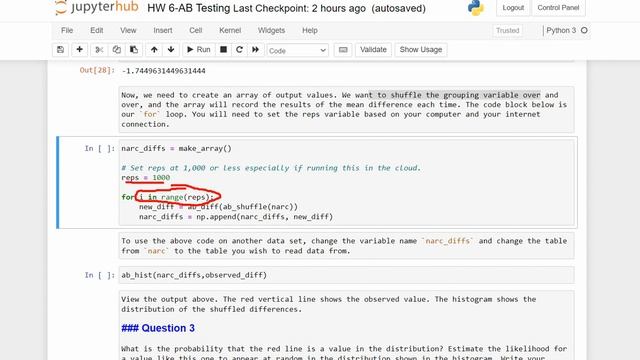Click the Validate button
This screenshot has height=360, width=640.
(x=373, y=50)
